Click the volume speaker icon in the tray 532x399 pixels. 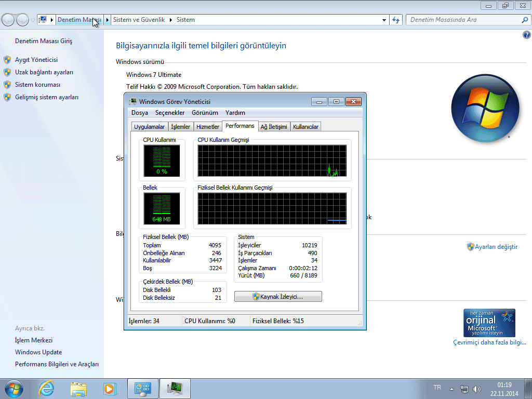click(476, 388)
